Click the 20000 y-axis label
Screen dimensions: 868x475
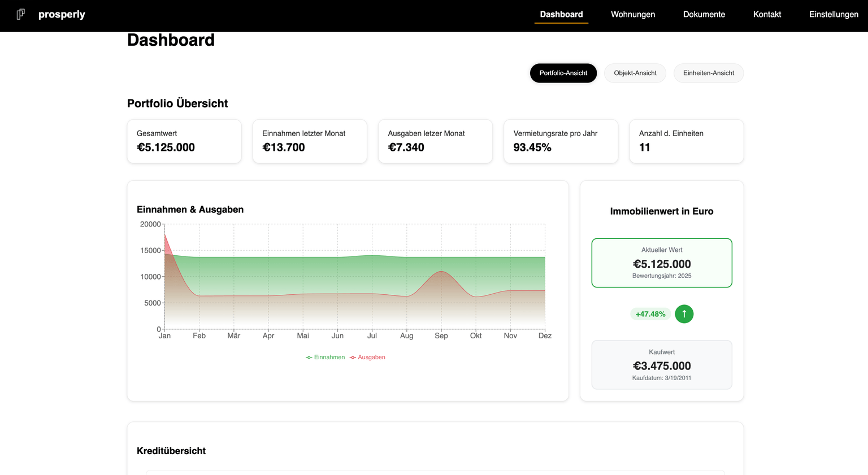(x=150, y=224)
